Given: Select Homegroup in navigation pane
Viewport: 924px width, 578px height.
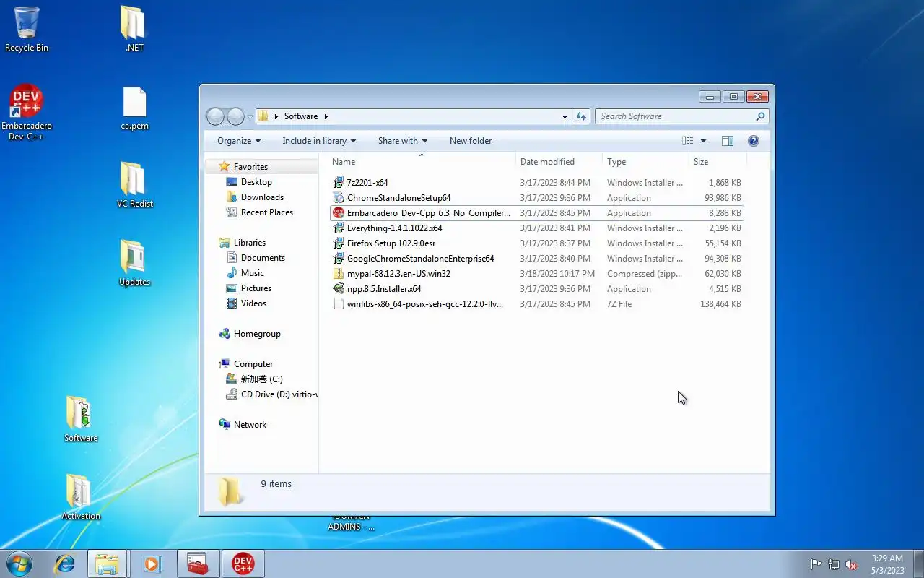Looking at the screenshot, I should tap(257, 334).
